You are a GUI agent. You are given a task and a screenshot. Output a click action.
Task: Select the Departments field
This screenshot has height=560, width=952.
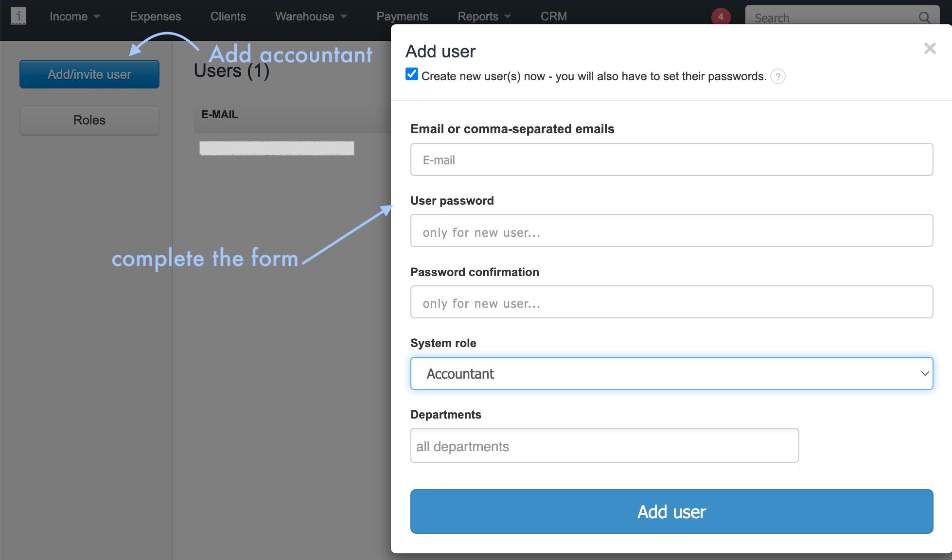click(x=604, y=446)
